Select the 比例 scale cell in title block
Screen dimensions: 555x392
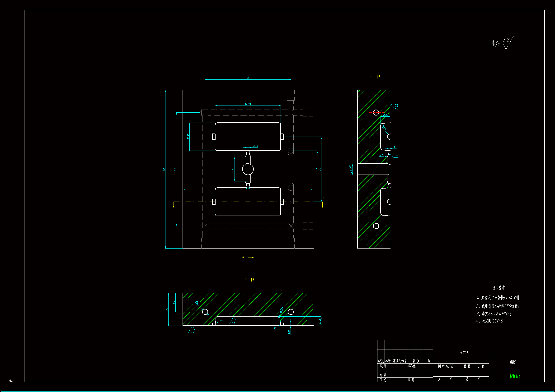click(x=481, y=366)
